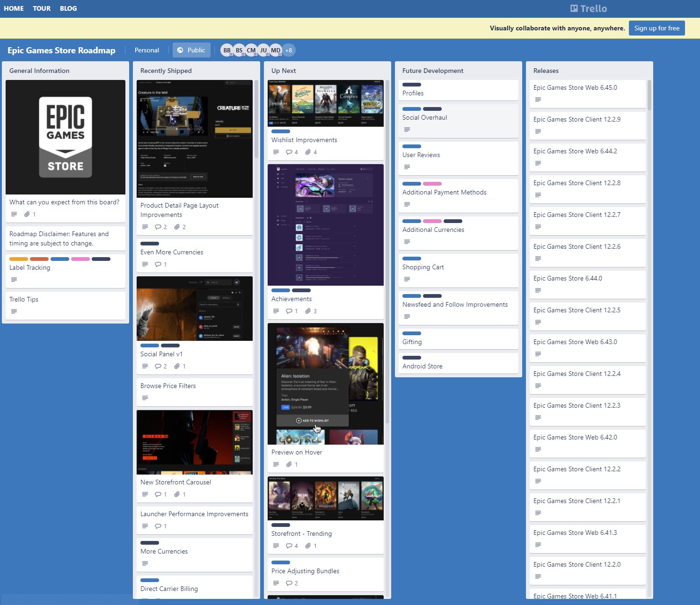Click blue label on Gifting card
This screenshot has width=700, height=605.
coord(412,333)
